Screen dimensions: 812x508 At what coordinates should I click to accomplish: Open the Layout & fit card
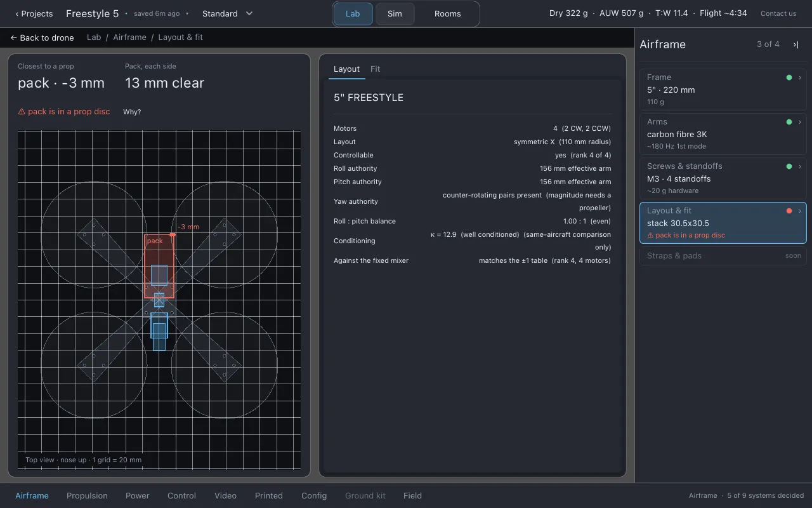click(723, 223)
